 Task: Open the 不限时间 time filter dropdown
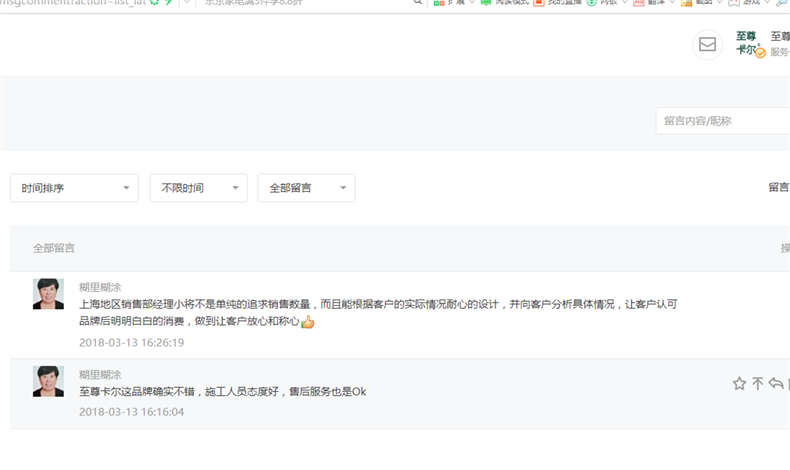point(198,188)
